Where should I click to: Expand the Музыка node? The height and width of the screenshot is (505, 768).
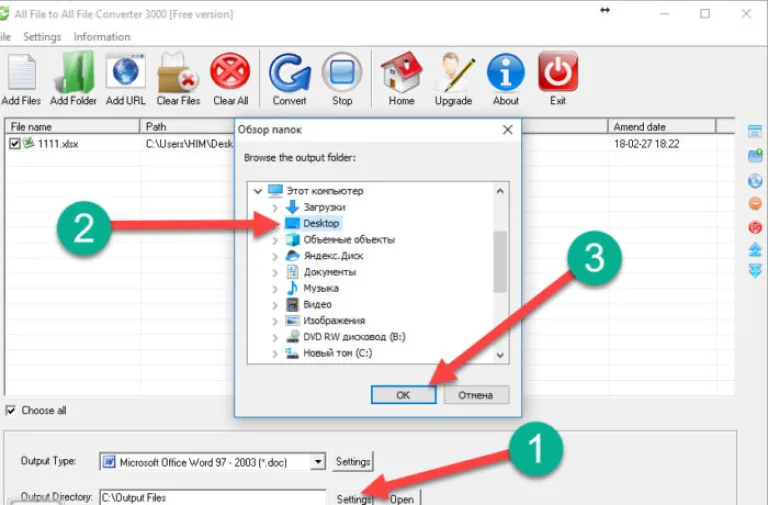point(275,289)
